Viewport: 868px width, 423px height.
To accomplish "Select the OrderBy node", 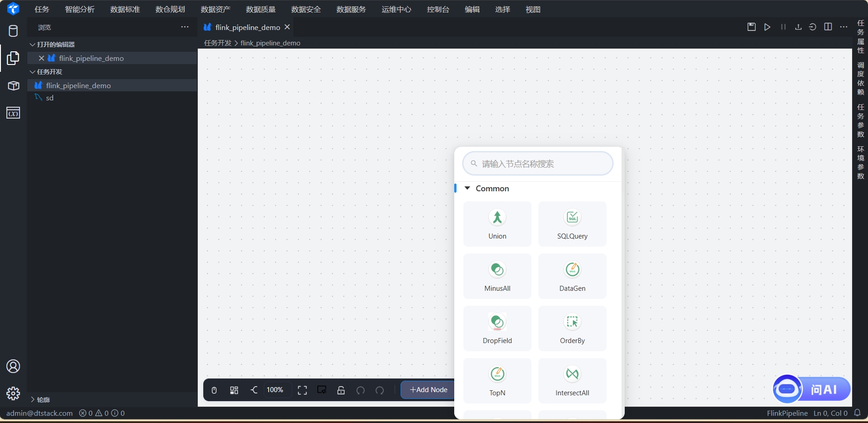I will 572,328.
